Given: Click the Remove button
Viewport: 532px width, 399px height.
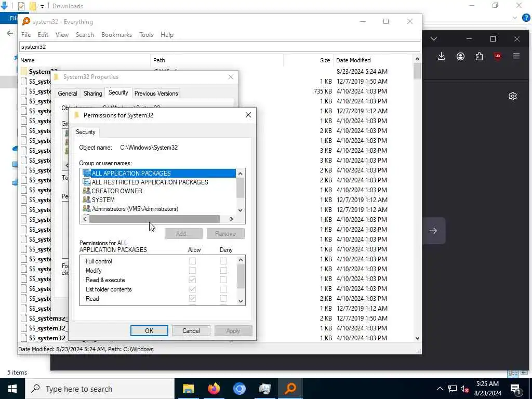Looking at the screenshot, I should (x=225, y=233).
